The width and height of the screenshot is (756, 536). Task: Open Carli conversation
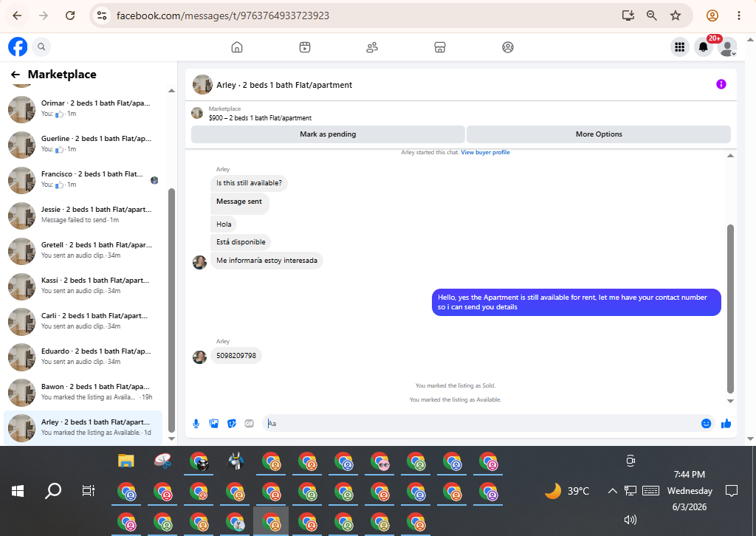pos(83,321)
